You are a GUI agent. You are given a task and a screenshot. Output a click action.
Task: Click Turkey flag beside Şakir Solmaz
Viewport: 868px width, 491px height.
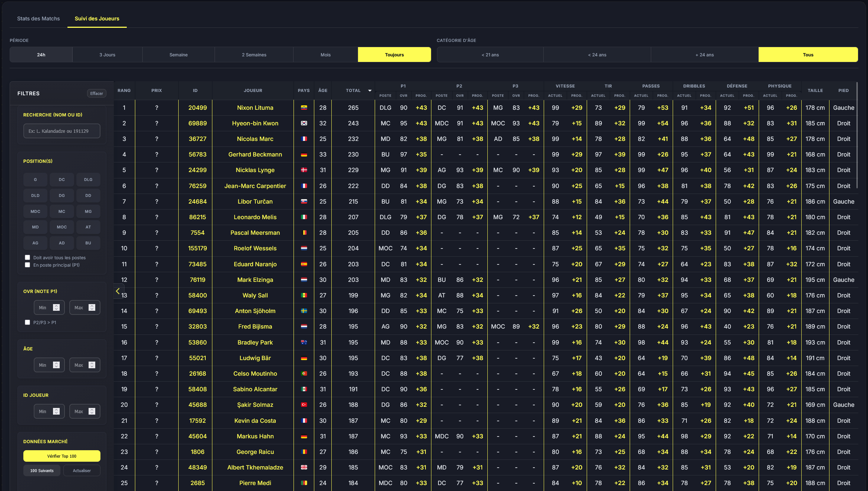304,405
